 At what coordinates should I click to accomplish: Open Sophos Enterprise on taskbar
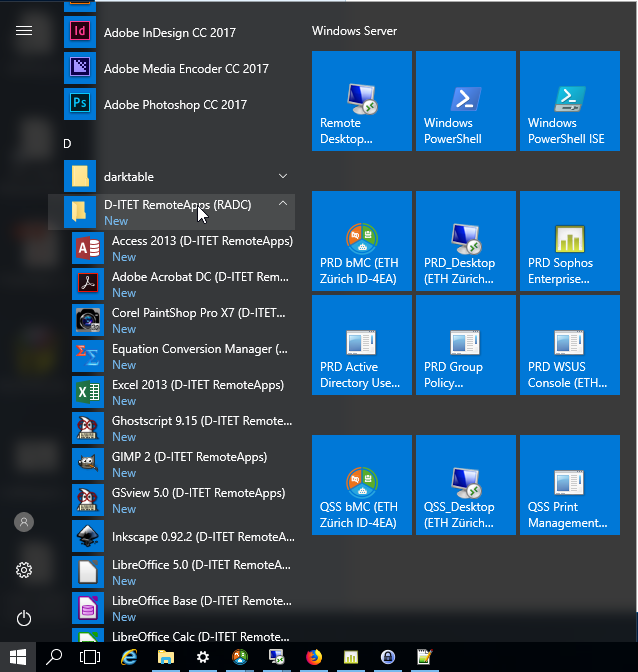pyautogui.click(x=351, y=657)
